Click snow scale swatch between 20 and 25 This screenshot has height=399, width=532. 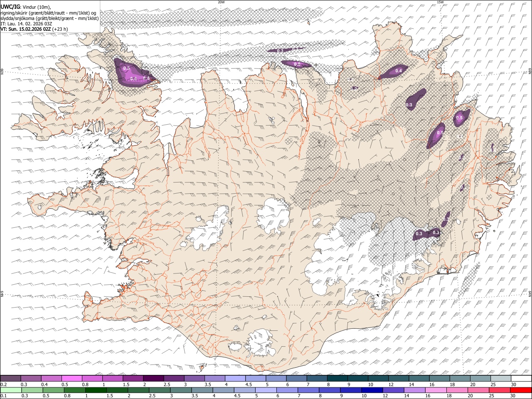click(x=480, y=379)
